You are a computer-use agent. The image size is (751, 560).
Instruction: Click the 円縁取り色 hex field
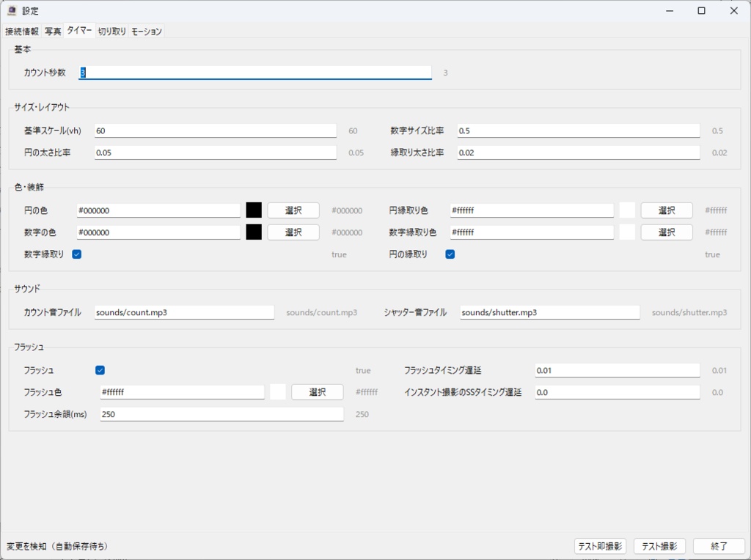point(532,210)
